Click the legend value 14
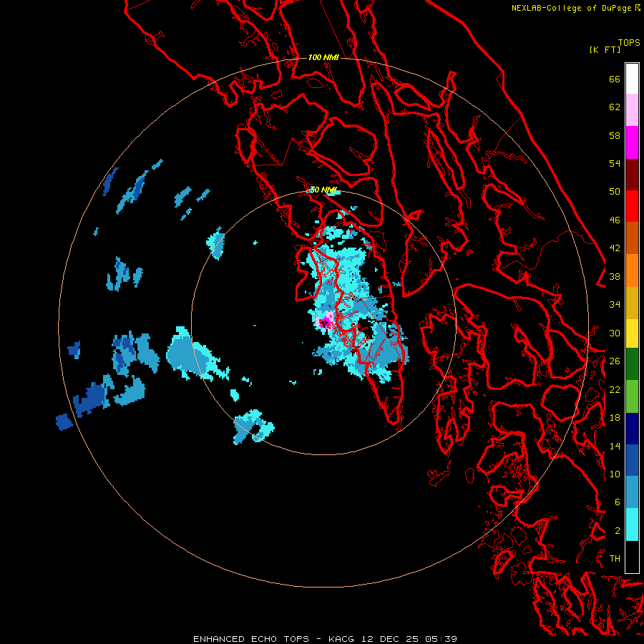The height and width of the screenshot is (644, 644). click(615, 446)
